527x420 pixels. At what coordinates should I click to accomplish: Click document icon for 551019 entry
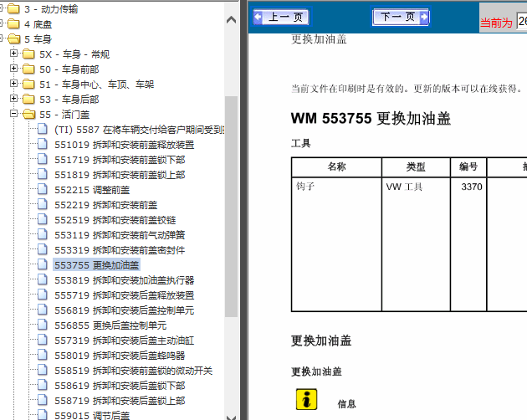(43, 144)
